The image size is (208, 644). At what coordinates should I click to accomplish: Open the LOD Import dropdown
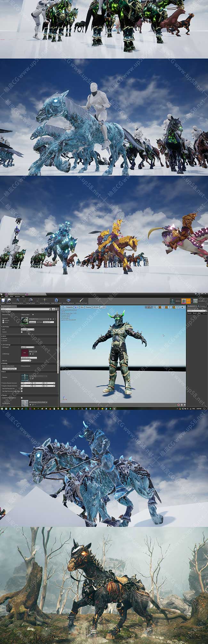[x=28, y=347]
